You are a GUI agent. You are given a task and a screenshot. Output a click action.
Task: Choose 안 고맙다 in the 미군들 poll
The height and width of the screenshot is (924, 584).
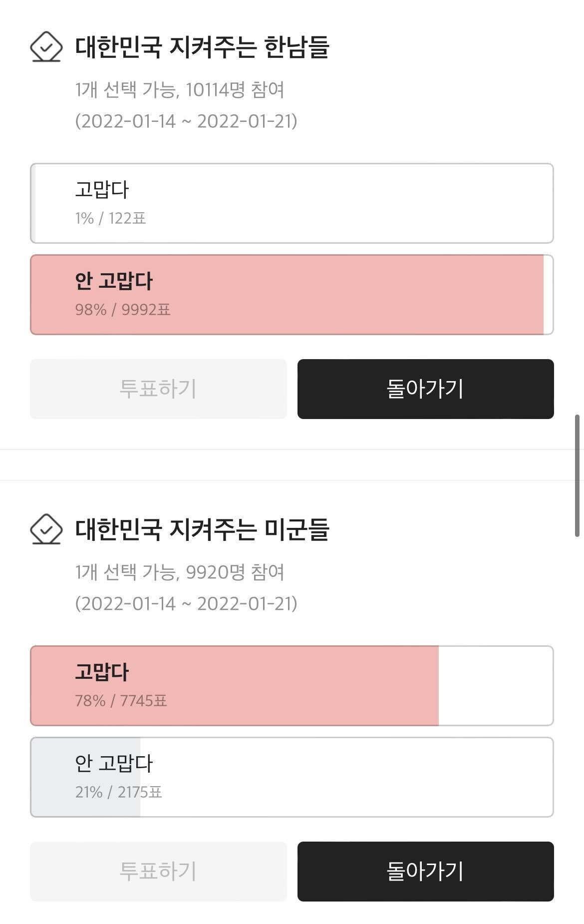(x=292, y=777)
